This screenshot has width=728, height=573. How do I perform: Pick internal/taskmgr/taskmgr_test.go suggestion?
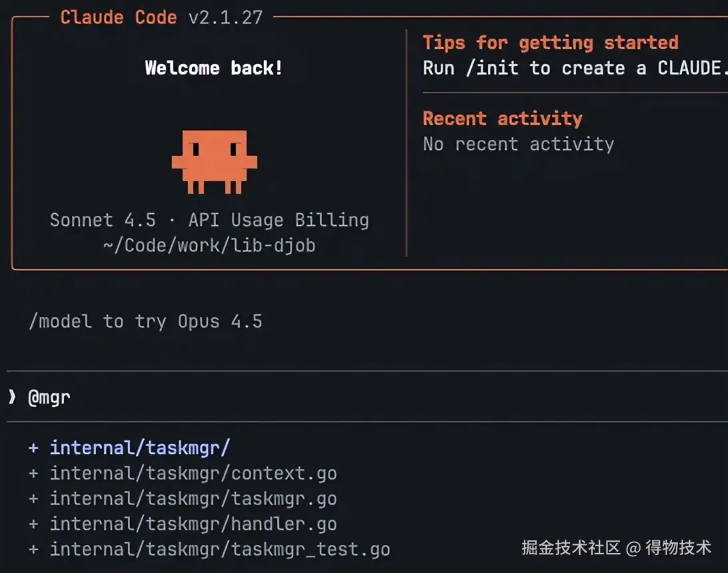[x=220, y=550]
